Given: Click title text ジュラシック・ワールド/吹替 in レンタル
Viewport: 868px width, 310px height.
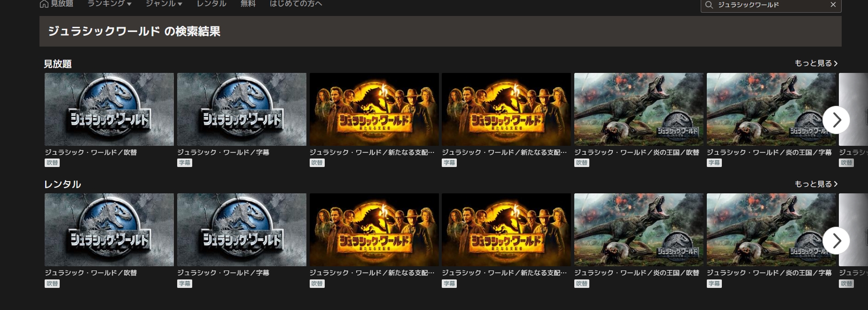Looking at the screenshot, I should click(91, 273).
